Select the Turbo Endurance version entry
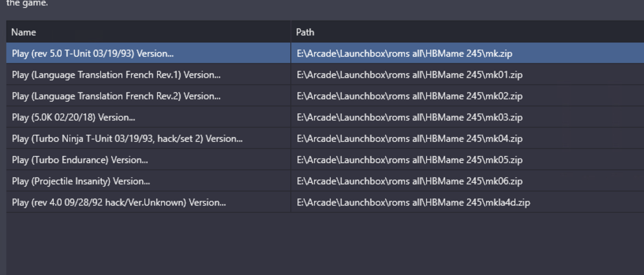Viewport: 644px width, 275px height. tap(80, 160)
